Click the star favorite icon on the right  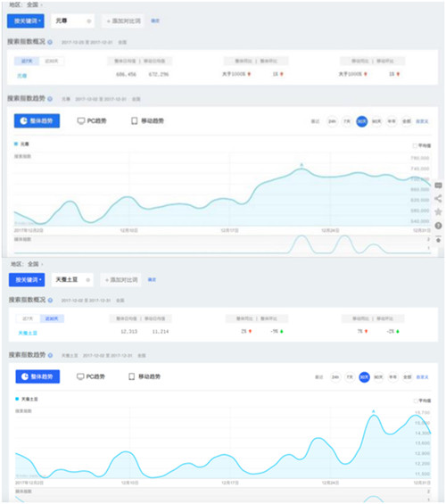438,211
